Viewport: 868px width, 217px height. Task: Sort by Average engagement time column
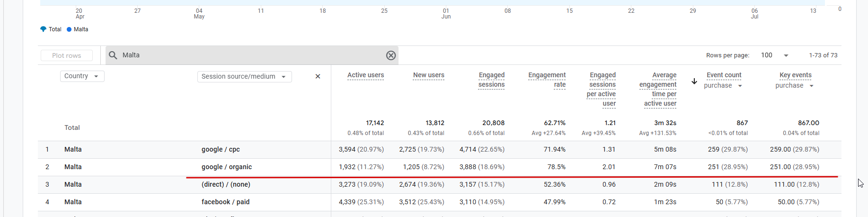coord(658,90)
